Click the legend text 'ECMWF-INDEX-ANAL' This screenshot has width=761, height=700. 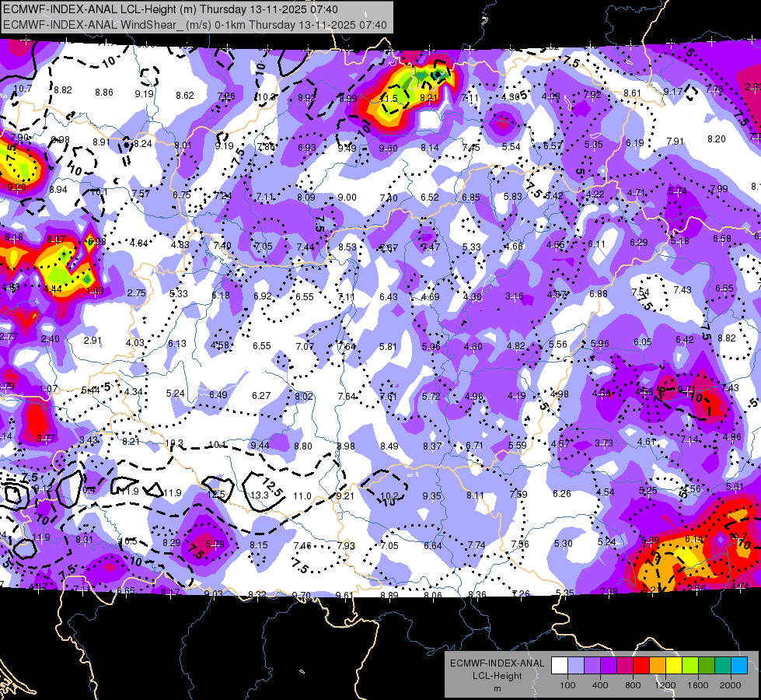tap(497, 663)
